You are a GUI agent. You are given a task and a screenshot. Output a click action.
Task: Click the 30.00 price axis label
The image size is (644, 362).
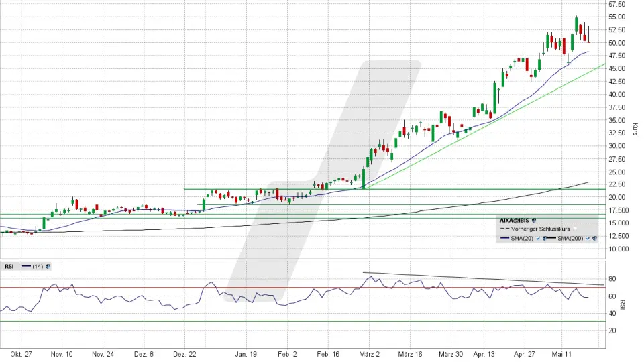click(x=617, y=145)
